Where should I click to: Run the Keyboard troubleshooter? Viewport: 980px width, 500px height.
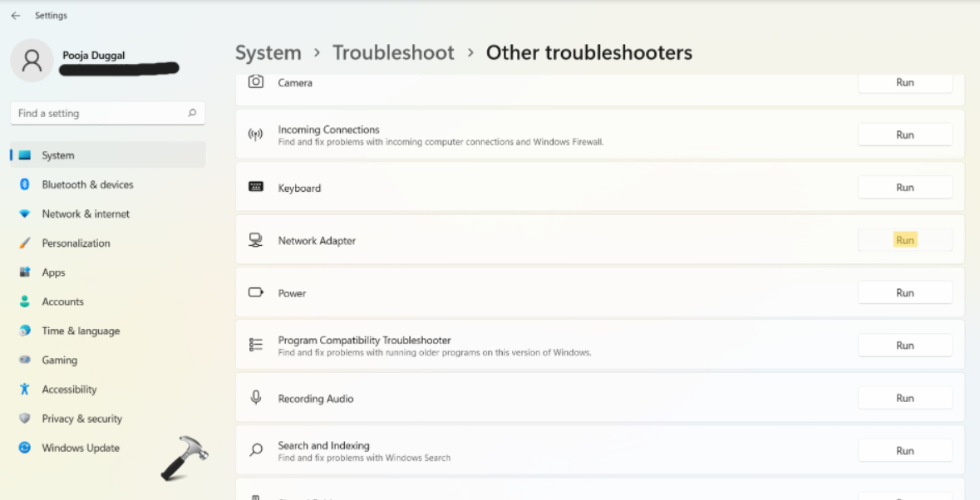pos(904,188)
